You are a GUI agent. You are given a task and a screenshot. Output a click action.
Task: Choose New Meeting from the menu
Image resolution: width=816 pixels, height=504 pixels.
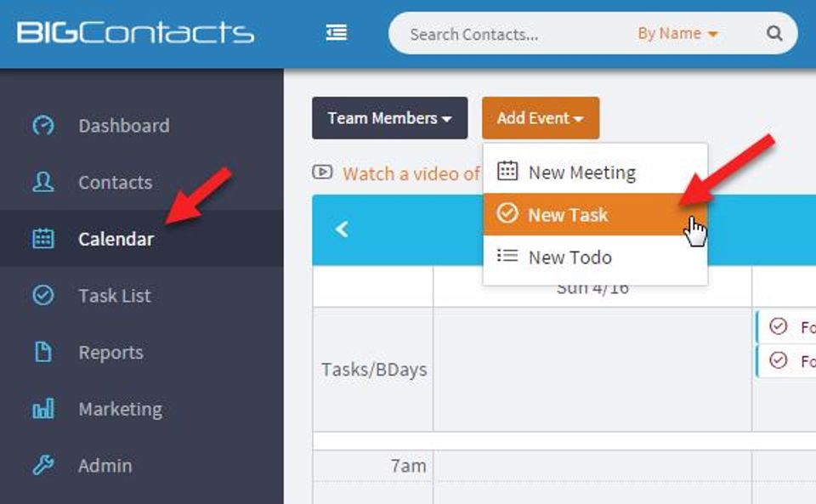(581, 173)
